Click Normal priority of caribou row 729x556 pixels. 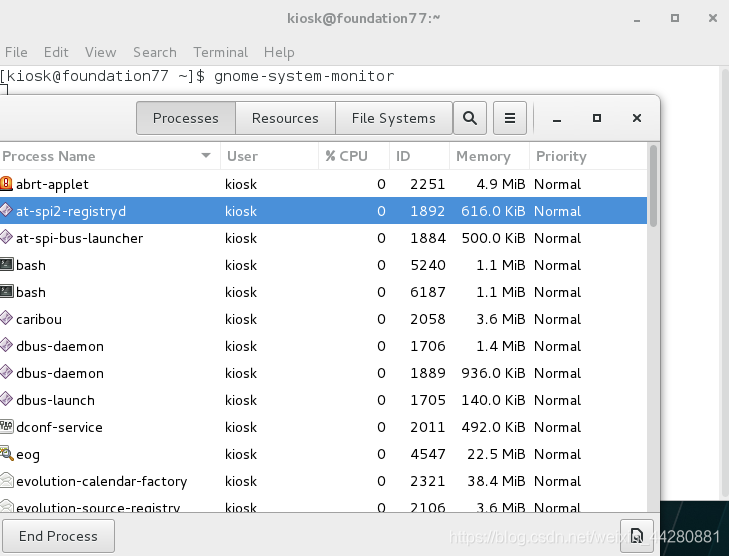(x=557, y=319)
